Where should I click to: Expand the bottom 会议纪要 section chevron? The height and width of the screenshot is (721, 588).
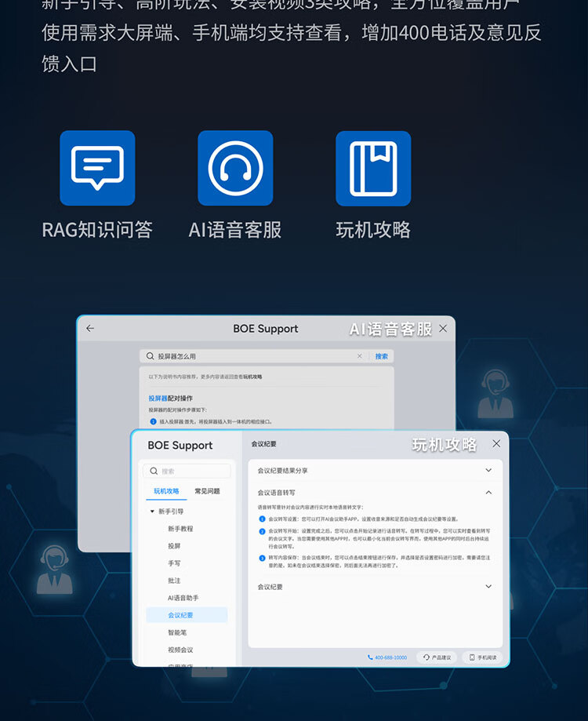(x=488, y=586)
